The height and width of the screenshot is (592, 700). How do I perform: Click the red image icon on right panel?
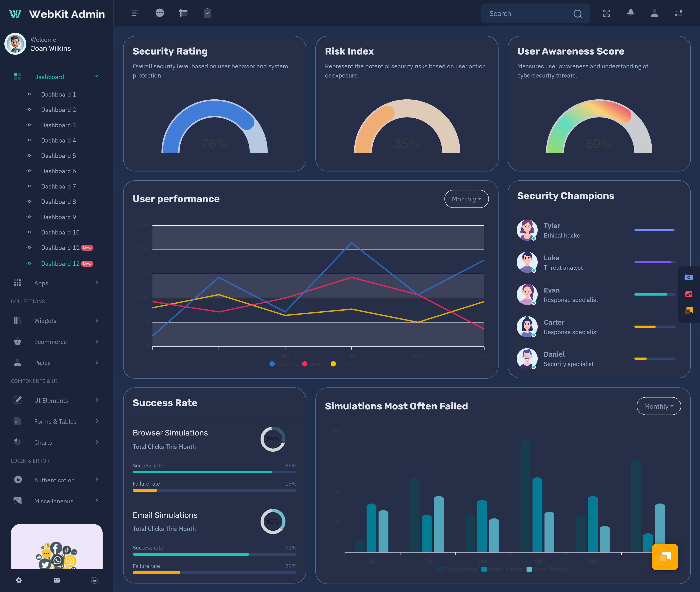click(x=689, y=294)
